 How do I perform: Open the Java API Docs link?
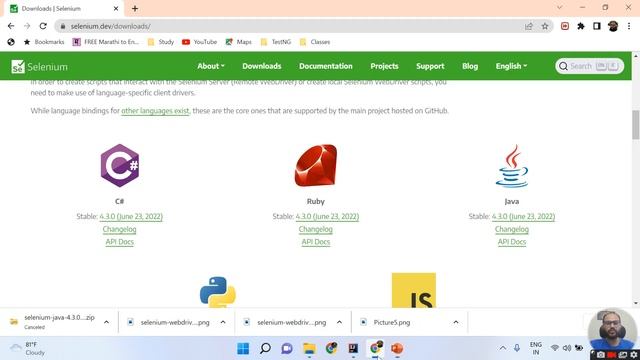511,242
